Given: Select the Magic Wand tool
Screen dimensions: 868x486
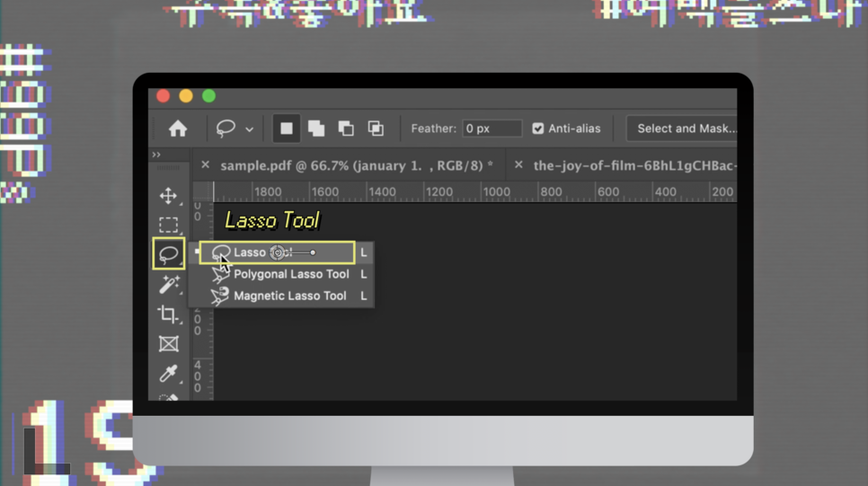Looking at the screenshot, I should (x=168, y=285).
